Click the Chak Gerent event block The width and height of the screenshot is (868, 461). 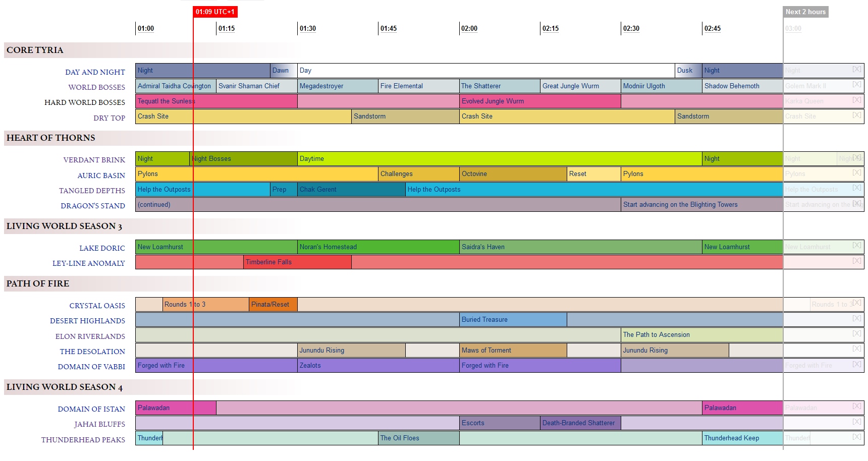point(352,189)
